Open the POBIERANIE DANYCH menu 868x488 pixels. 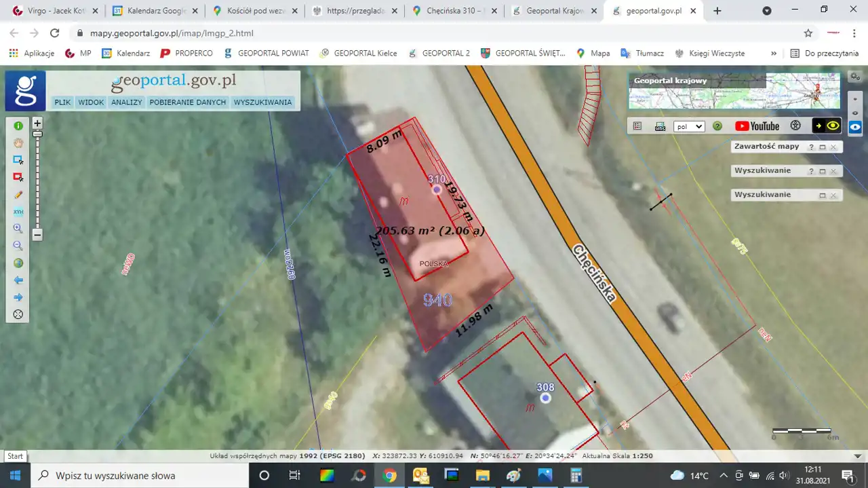187,102
